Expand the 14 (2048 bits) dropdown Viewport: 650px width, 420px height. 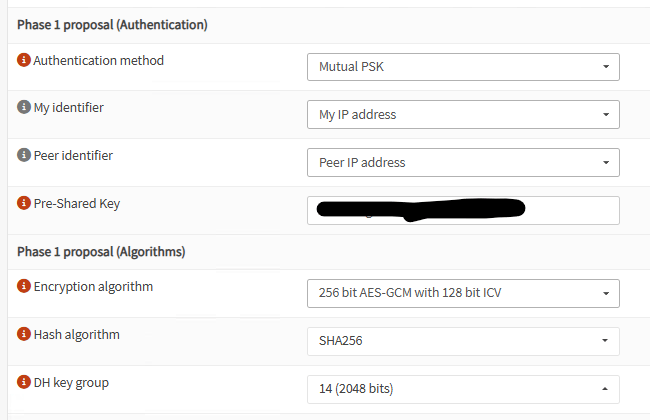(x=462, y=389)
